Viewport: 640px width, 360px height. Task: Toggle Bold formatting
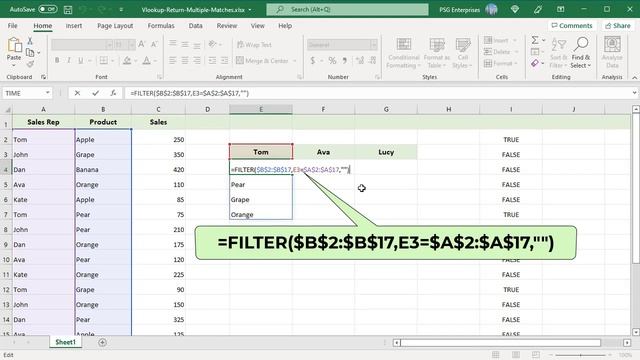(x=57, y=60)
